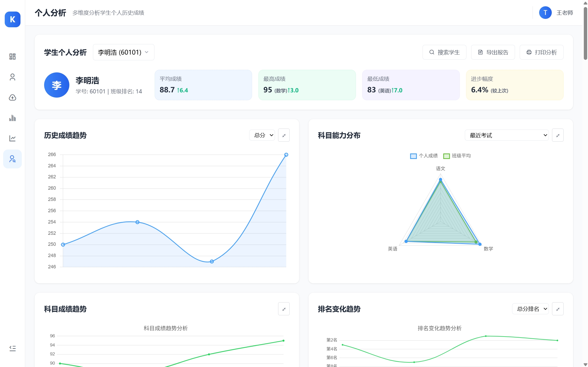The height and width of the screenshot is (367, 588).
Task: Click the 导出报告 button
Action: click(493, 52)
